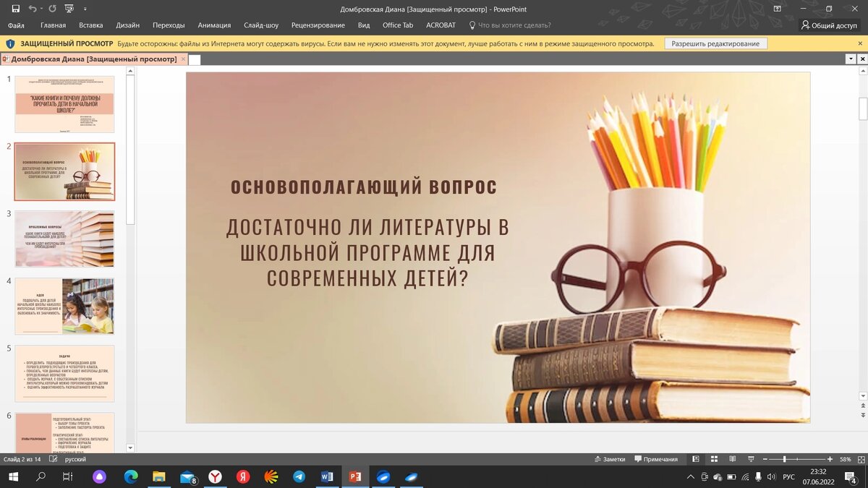The image size is (868, 488).
Task: Click the 'Достаточно ли литературы' question text
Action: tap(367, 252)
